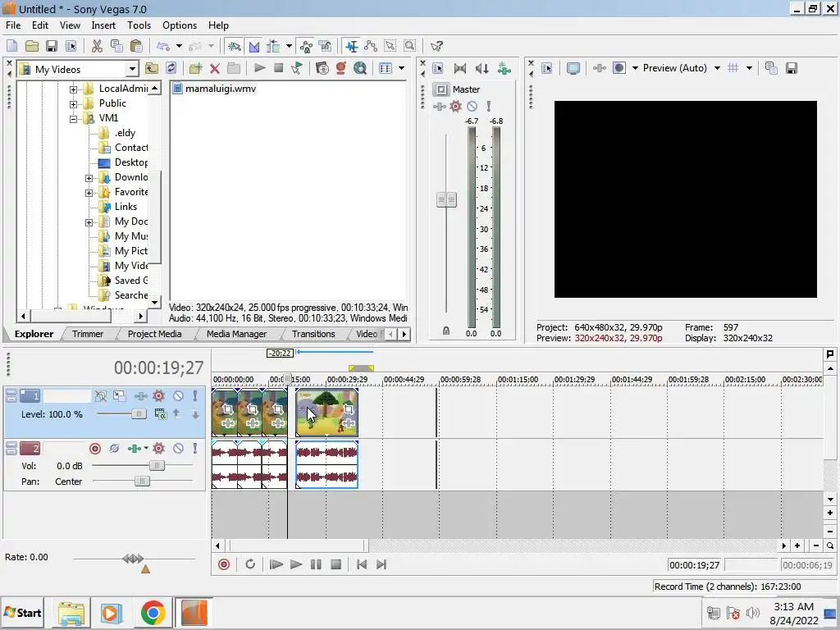This screenshot has width=840, height=630.
Task: Go up one folder level in Explorer
Action: point(152,68)
